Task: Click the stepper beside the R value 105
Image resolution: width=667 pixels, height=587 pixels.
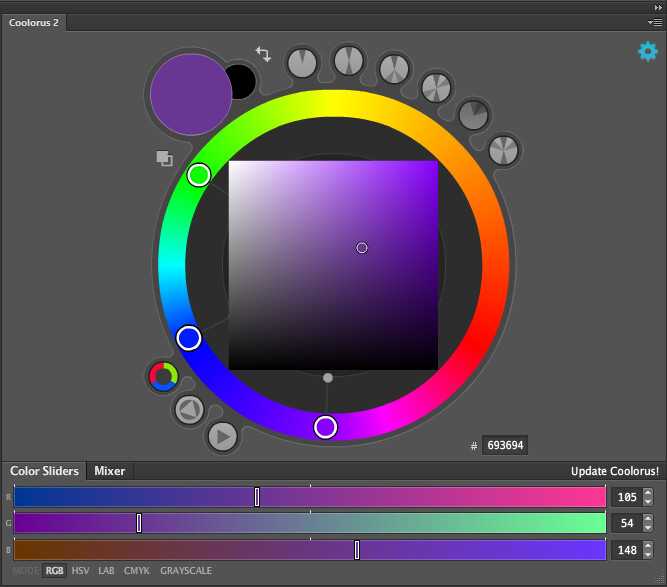Action: pos(648,497)
